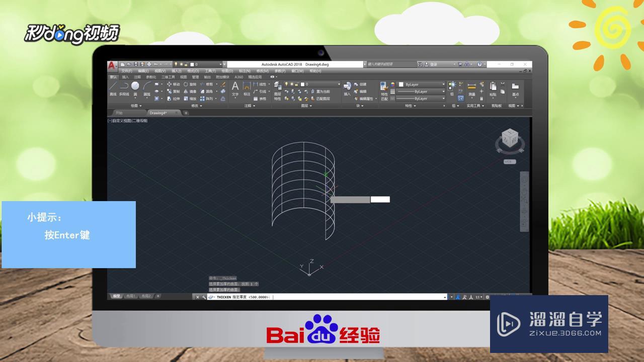This screenshot has height=362, width=644.
Task: Expand the Layers (图层) panel
Action: tap(306, 106)
